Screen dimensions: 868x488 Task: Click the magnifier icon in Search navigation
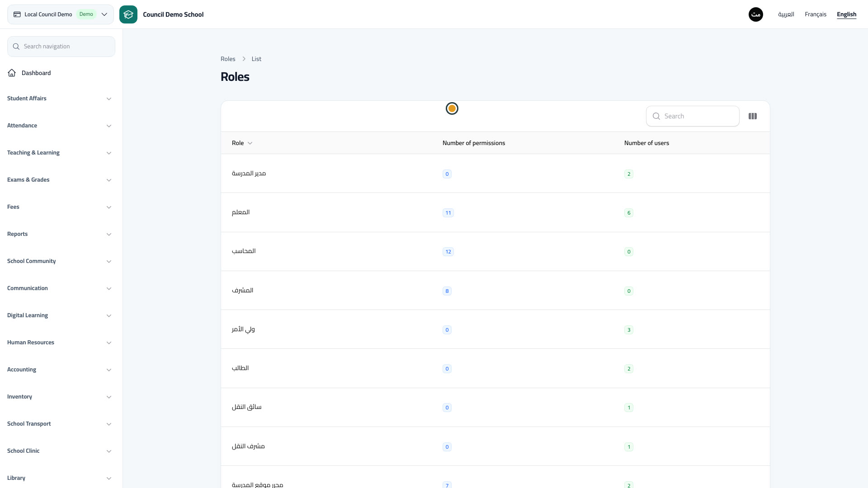point(16,47)
